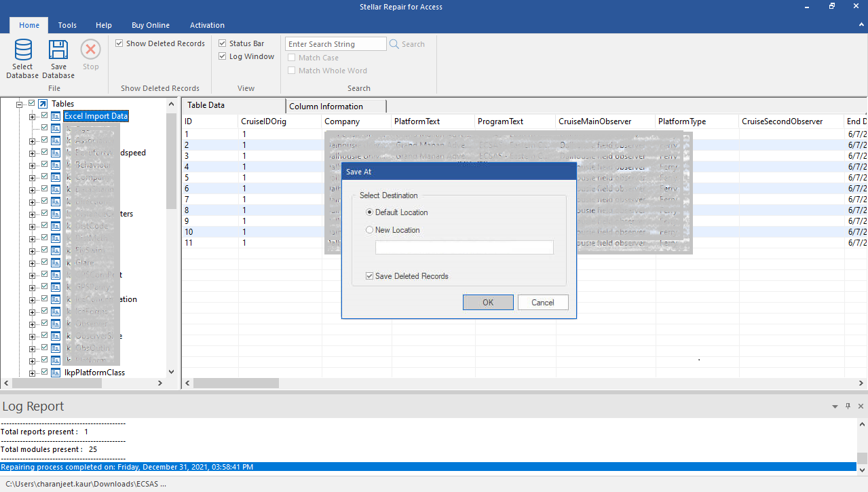Viewport: 868px width, 492px height.
Task: Open the Home ribbon tab
Action: pyautogui.click(x=29, y=25)
